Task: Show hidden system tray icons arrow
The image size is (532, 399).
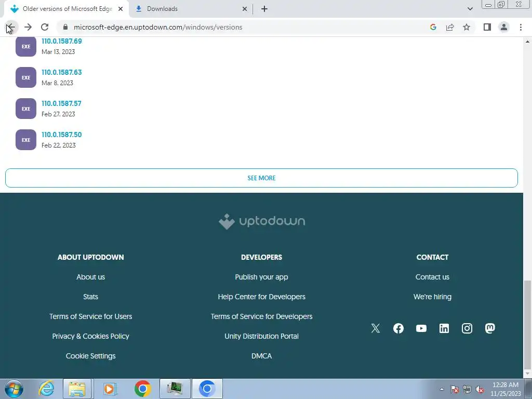Action: (x=442, y=389)
